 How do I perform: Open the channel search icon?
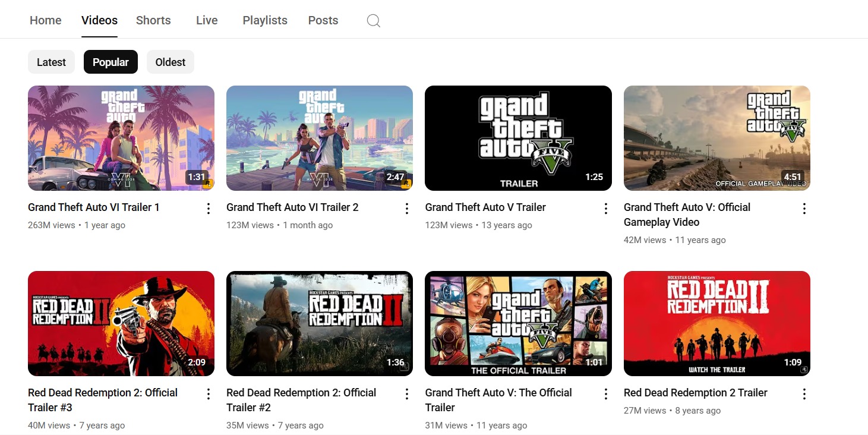point(373,21)
